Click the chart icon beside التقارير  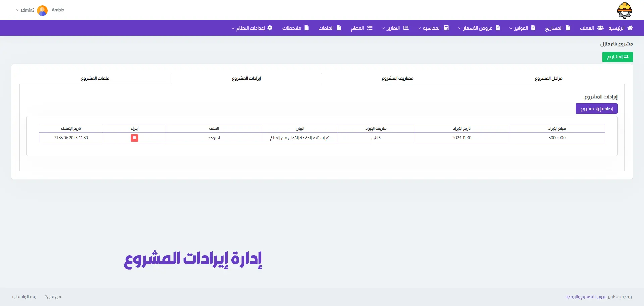pos(406,28)
